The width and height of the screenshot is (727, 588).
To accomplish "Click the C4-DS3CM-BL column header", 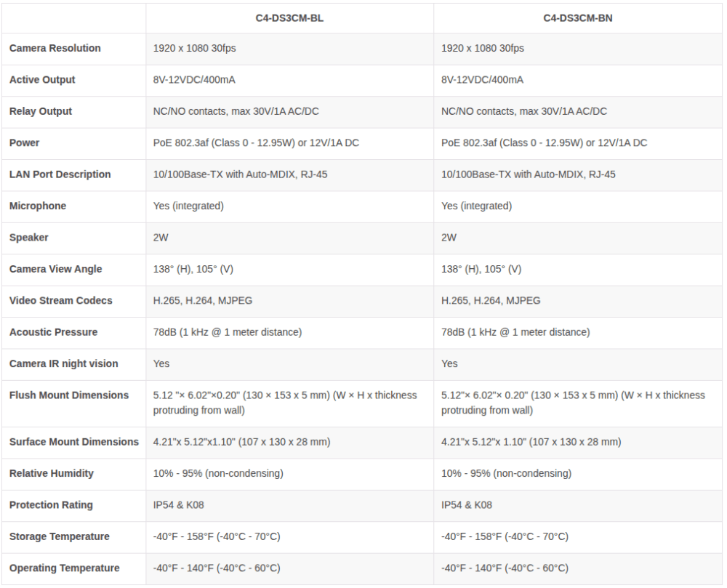I will pyautogui.click(x=289, y=19).
